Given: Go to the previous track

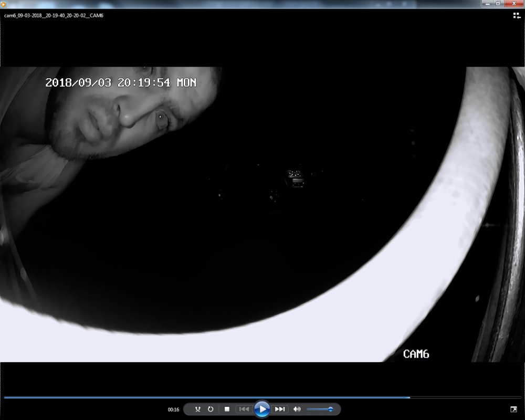Looking at the screenshot, I should 244,409.
